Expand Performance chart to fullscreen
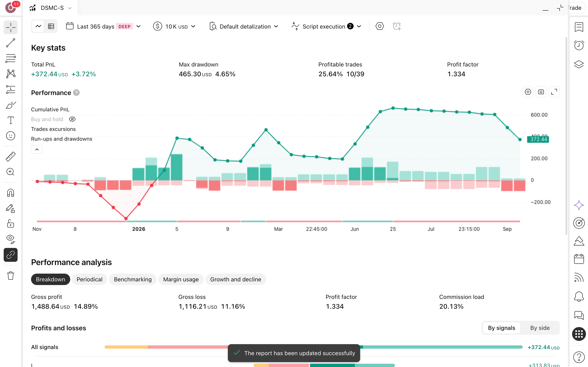The image size is (588, 367). coord(554,92)
